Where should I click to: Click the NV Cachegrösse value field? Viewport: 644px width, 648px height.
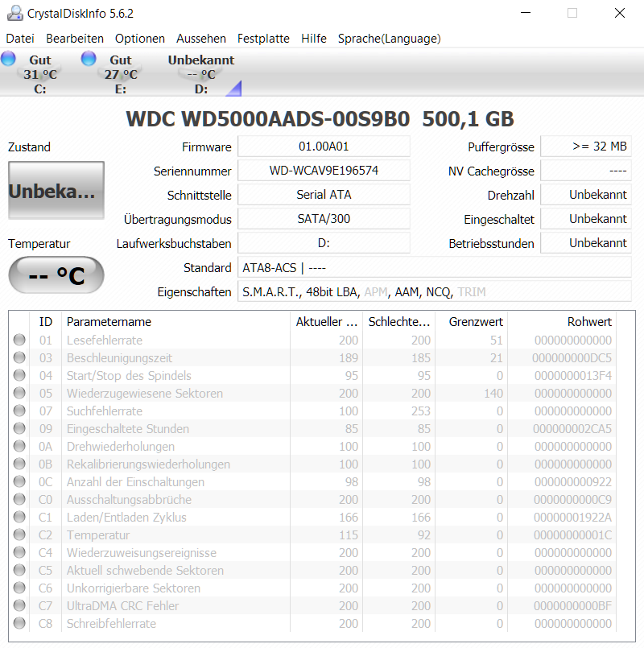(586, 171)
